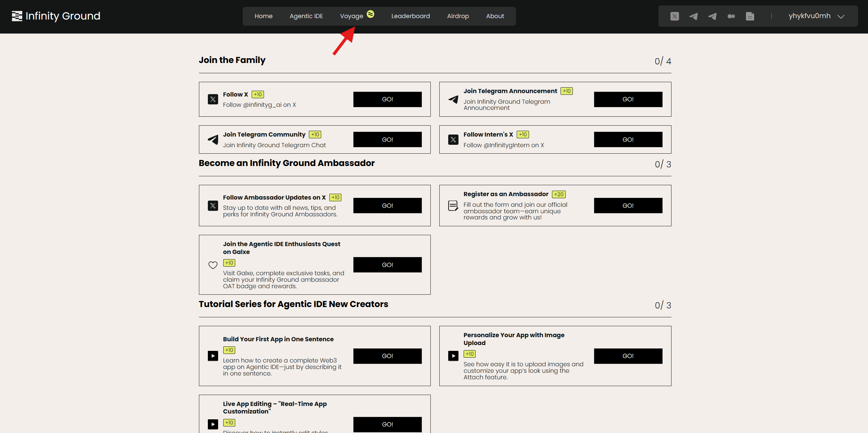Click GO! for Personalize Your App with Image Upload

[628, 356]
